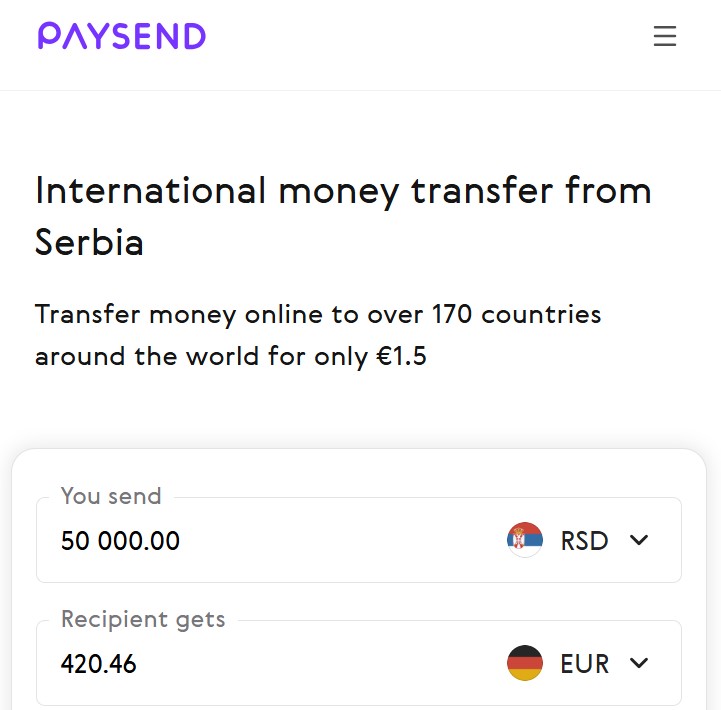721x710 pixels.
Task: Click the €1.5 fee text
Action: (400, 356)
